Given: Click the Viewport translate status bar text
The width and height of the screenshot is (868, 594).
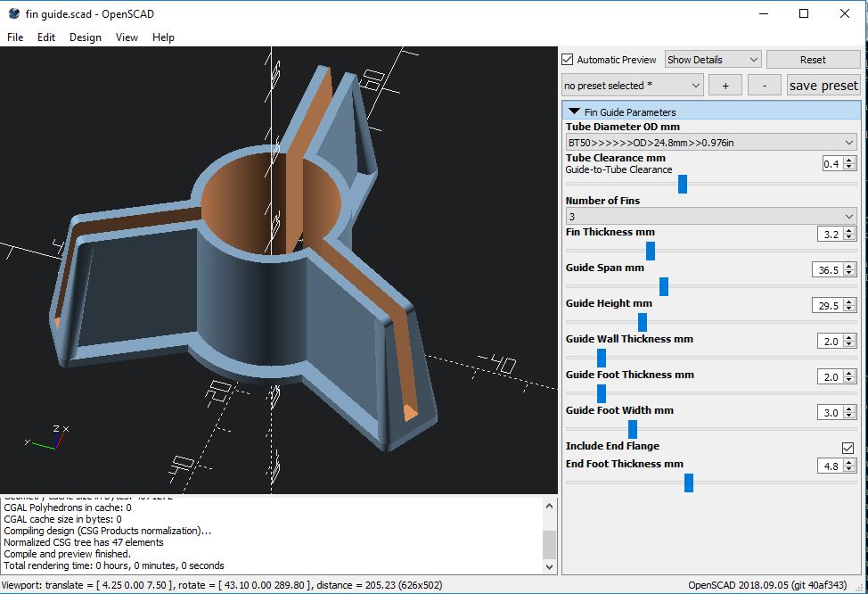Looking at the screenshot, I should click(x=221, y=585).
